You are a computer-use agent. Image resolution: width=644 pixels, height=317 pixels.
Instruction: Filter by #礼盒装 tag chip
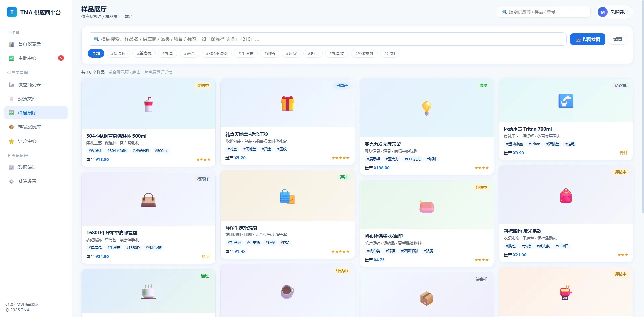pos(337,54)
